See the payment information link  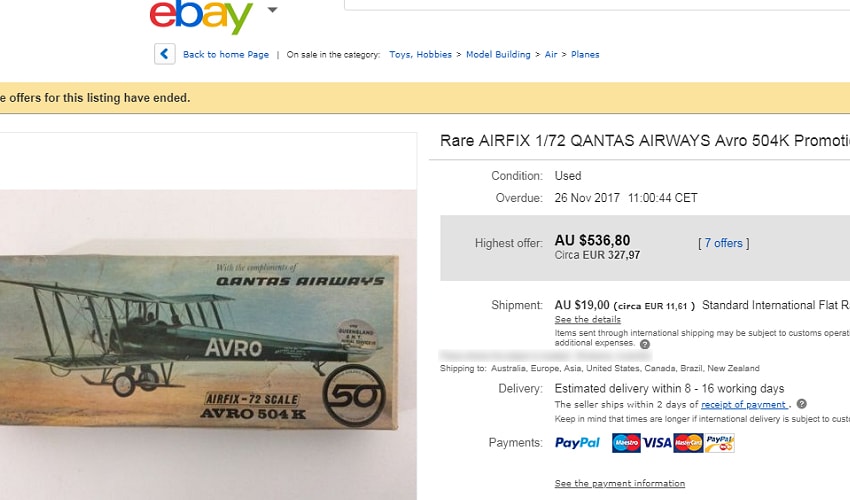point(620,483)
